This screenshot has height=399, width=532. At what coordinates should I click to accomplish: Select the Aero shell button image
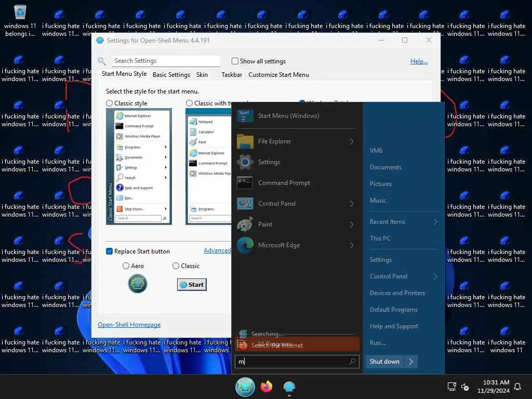(x=137, y=284)
